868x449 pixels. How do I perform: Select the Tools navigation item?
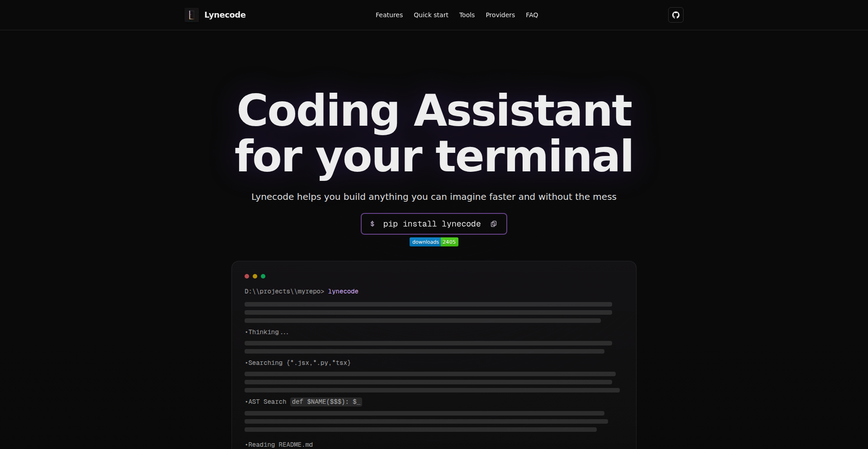467,14
